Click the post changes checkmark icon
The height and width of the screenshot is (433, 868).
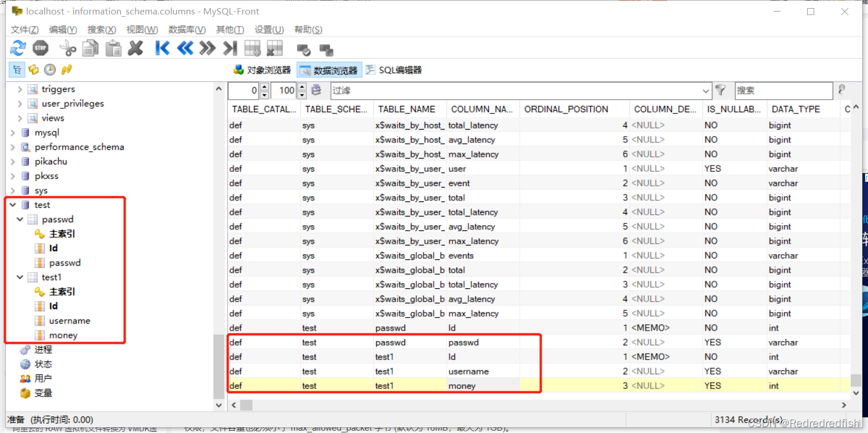click(303, 49)
